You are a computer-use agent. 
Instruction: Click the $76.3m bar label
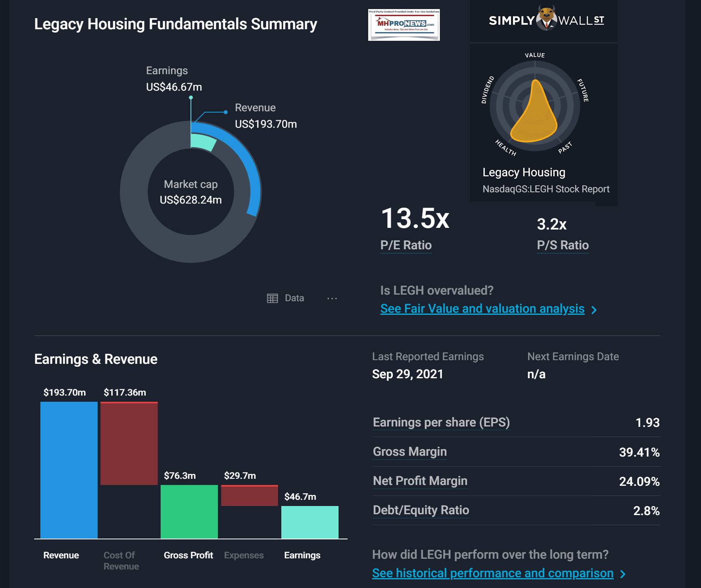(x=180, y=476)
